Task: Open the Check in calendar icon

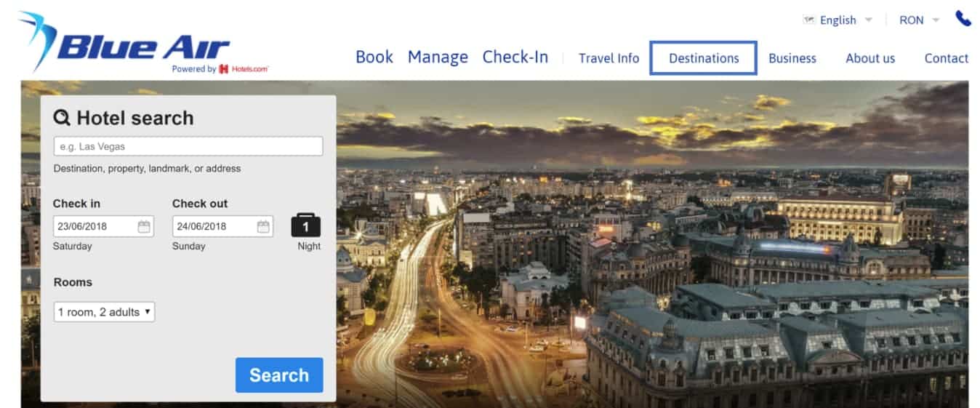Action: (x=144, y=226)
